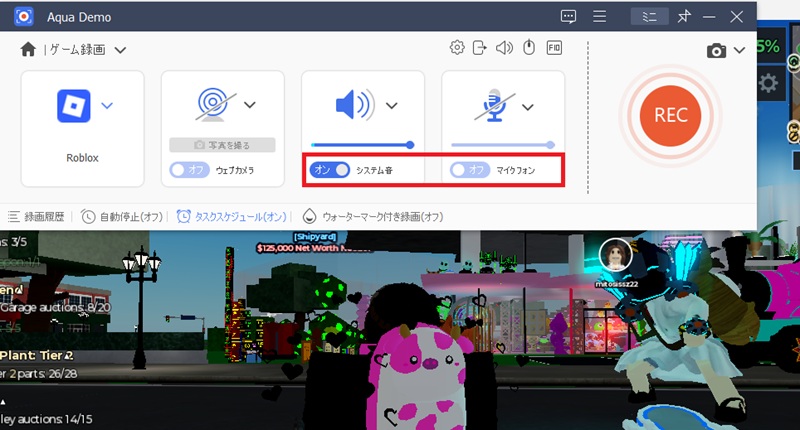Click the mitosissz22 player avatar

coord(615,255)
